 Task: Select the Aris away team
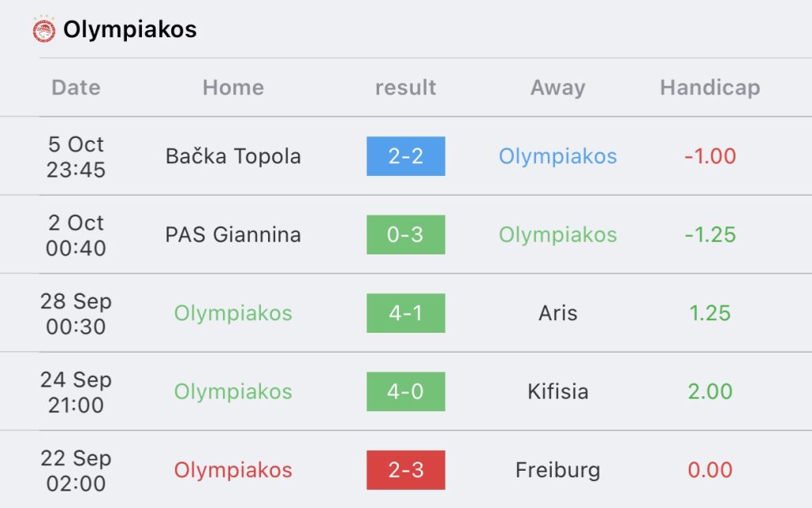557,313
